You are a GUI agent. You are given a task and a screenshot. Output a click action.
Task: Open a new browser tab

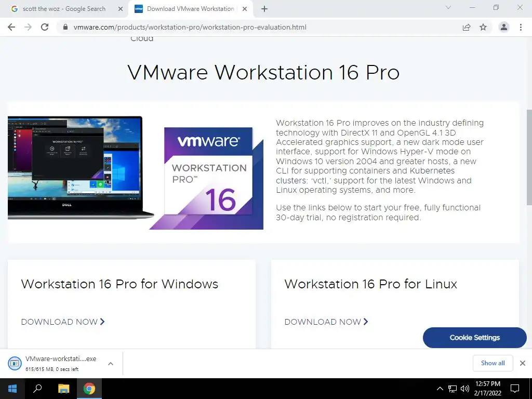pyautogui.click(x=264, y=9)
